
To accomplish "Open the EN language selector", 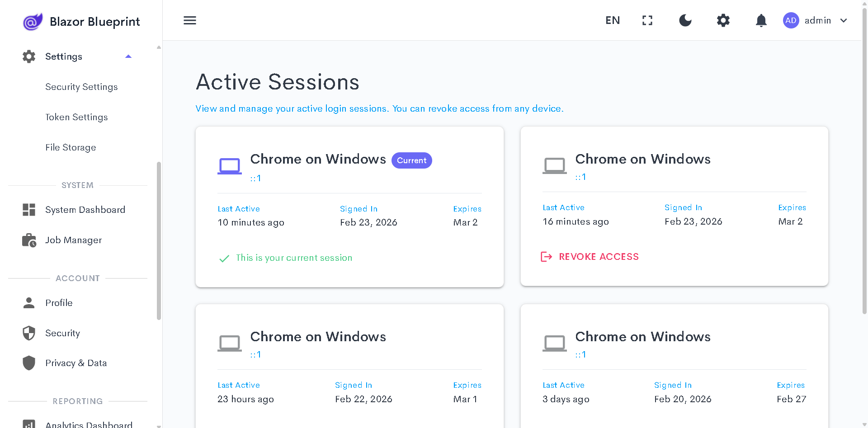I will click(613, 20).
